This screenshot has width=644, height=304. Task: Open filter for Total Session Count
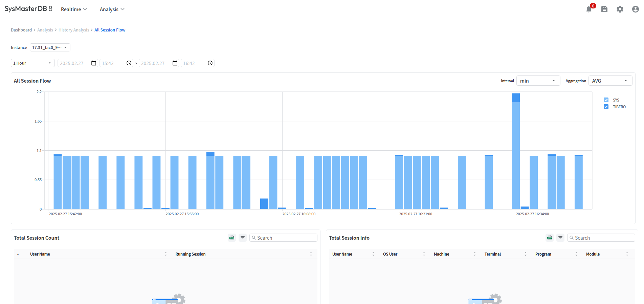(x=243, y=238)
